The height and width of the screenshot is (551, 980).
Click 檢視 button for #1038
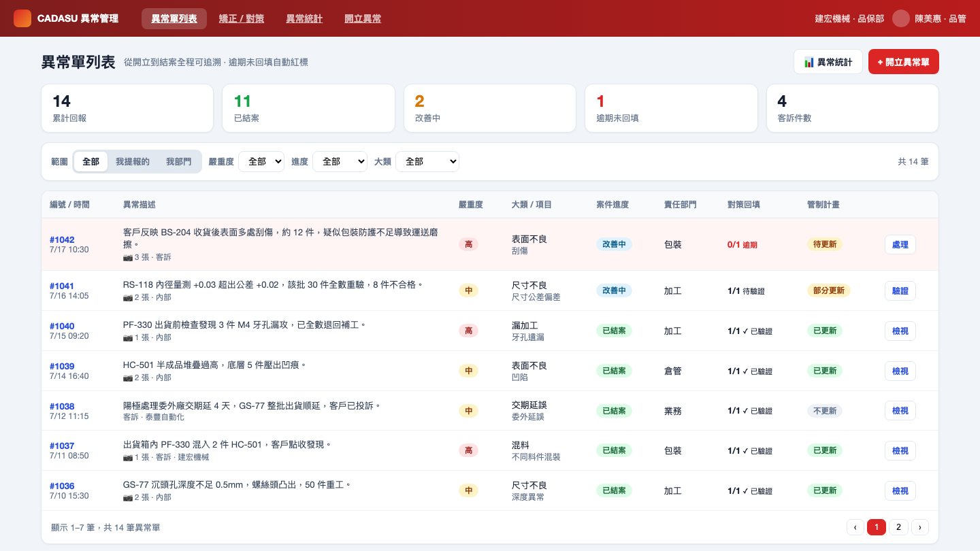tap(900, 411)
